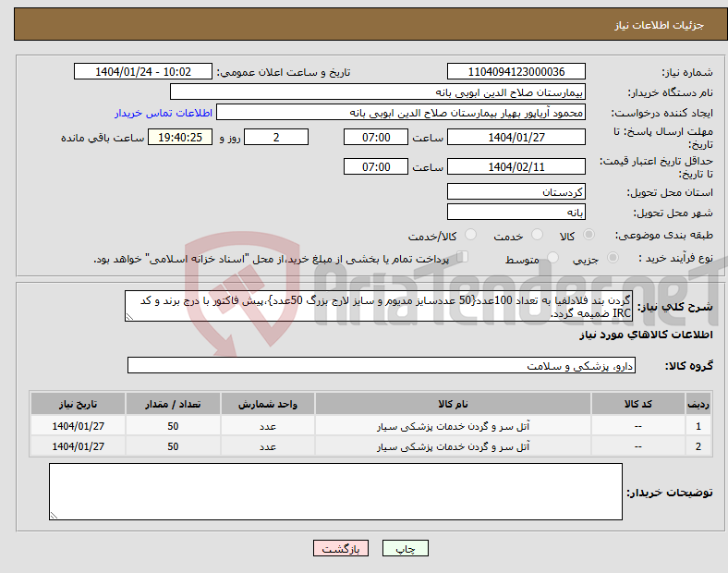The image size is (728, 573).
Task: Click the اطلاعات کالاهای مورد نیاز heading
Action: coord(646,335)
